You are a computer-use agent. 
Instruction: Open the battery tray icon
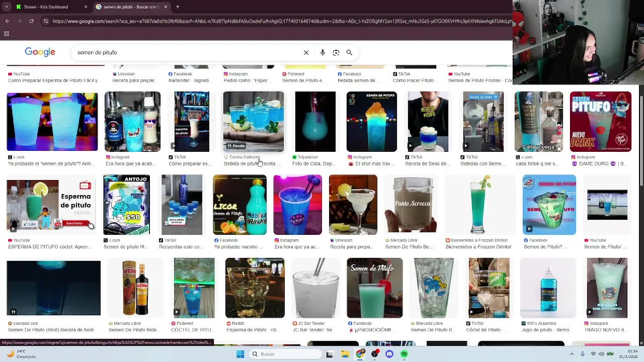(609, 354)
